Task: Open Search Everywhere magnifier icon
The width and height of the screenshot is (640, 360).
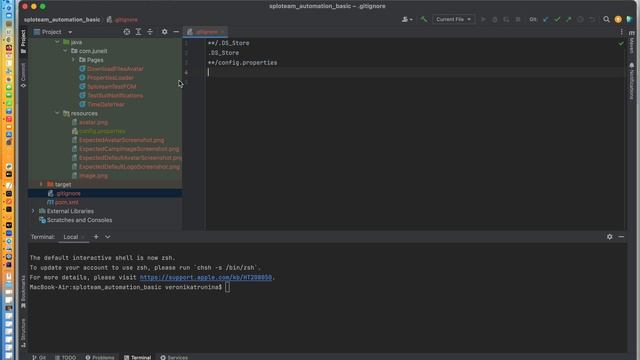Action: click(x=607, y=19)
